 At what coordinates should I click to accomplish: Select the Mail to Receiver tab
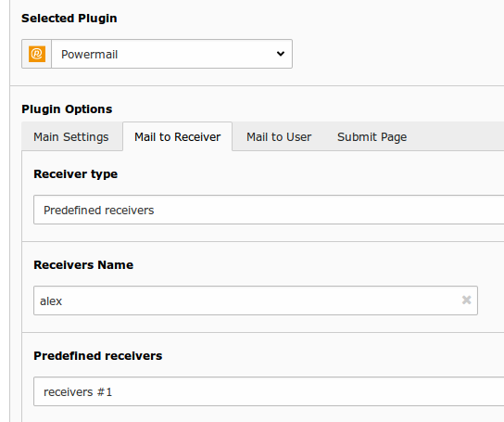click(178, 137)
